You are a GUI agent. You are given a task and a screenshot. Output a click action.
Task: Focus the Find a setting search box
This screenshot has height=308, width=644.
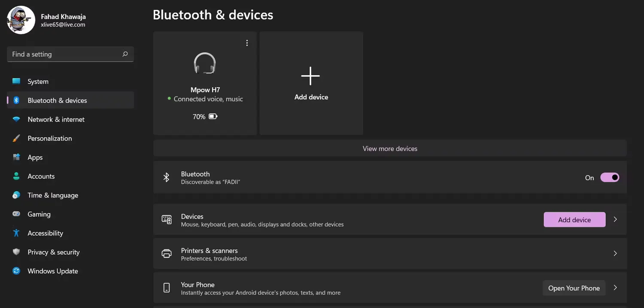click(64, 54)
